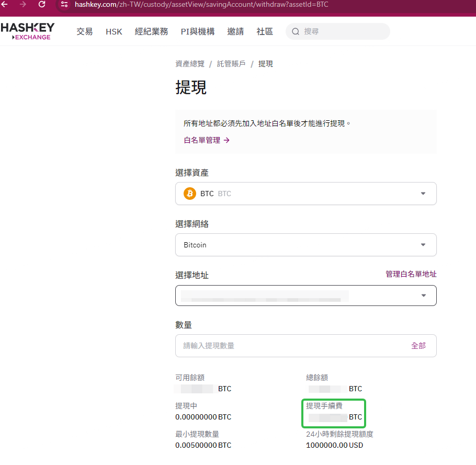Screen dimensions: 476x465
Task: Click the browser back arrow
Action: (x=4, y=4)
